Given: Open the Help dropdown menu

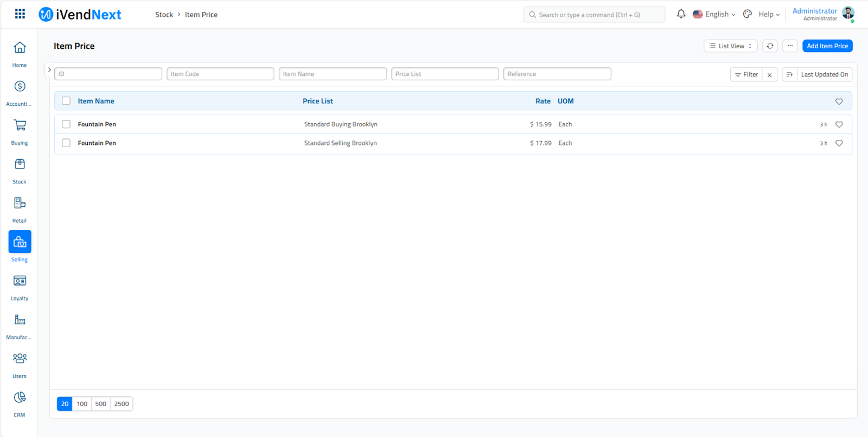Looking at the screenshot, I should tap(769, 15).
